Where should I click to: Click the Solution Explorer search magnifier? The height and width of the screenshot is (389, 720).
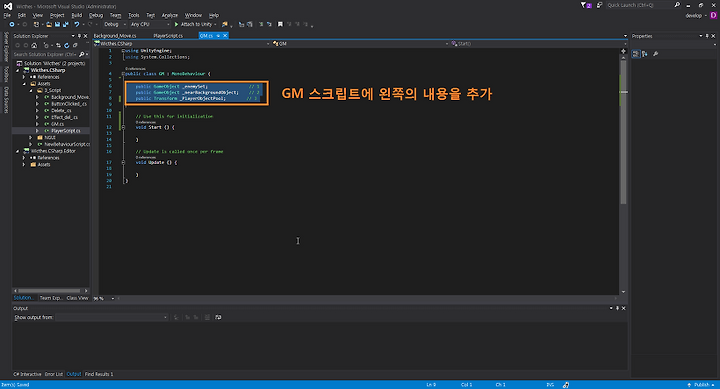pos(82,54)
